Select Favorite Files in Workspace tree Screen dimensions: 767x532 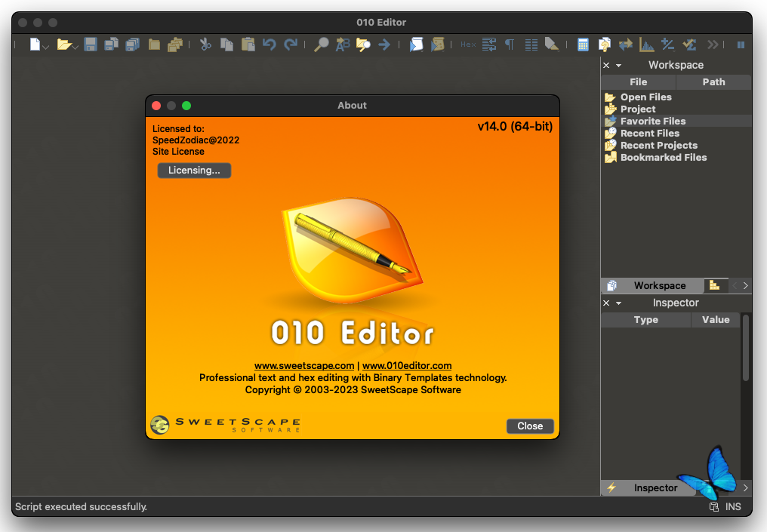(653, 121)
